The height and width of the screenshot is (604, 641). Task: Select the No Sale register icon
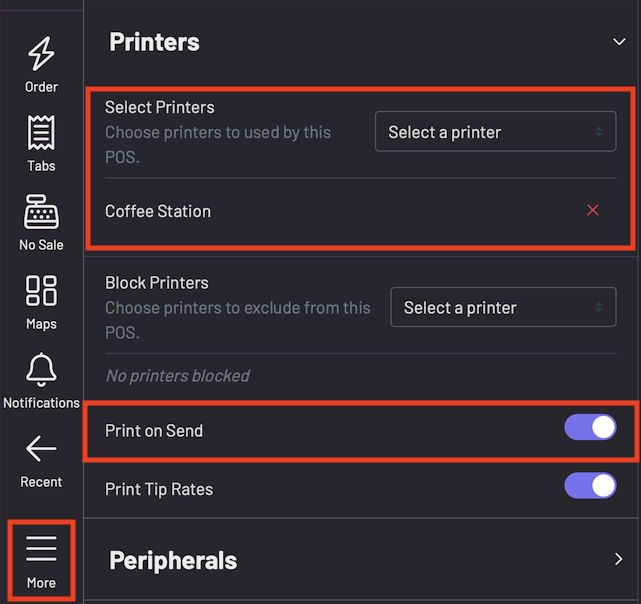pos(41,213)
